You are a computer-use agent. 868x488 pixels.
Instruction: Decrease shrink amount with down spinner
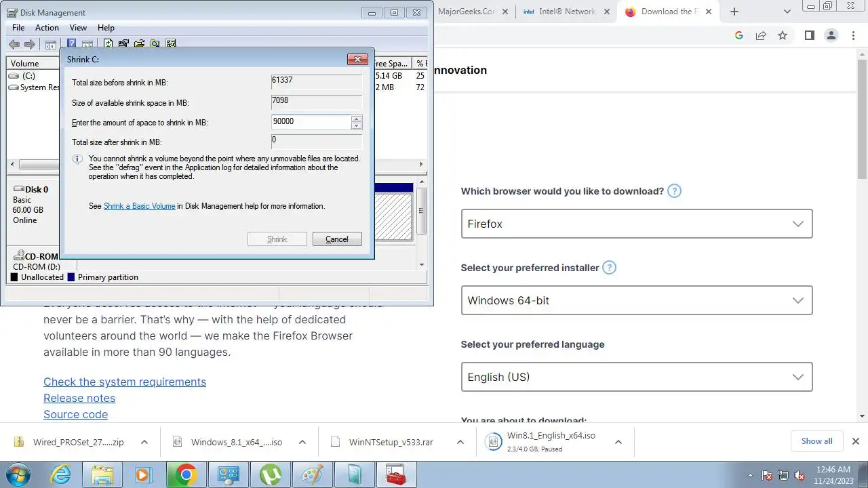[357, 125]
